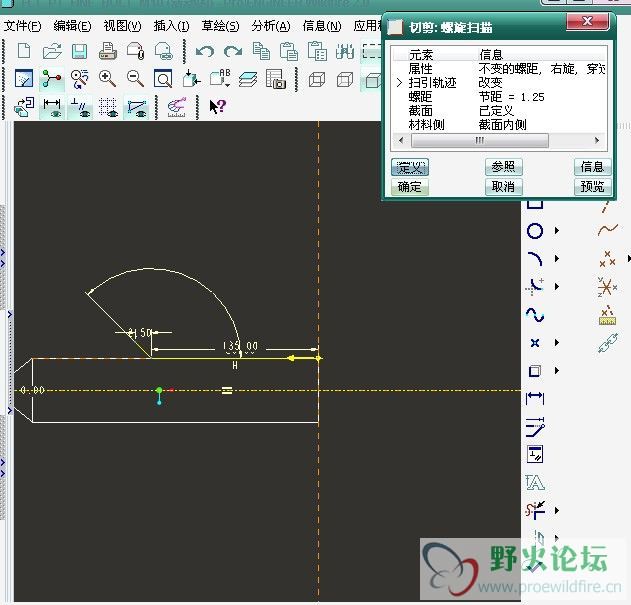Open the constraints dialog icon
The image size is (631, 605).
pyautogui.click(x=535, y=454)
